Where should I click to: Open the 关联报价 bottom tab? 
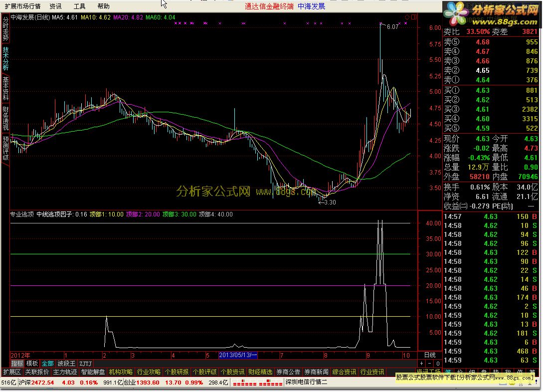point(37,372)
